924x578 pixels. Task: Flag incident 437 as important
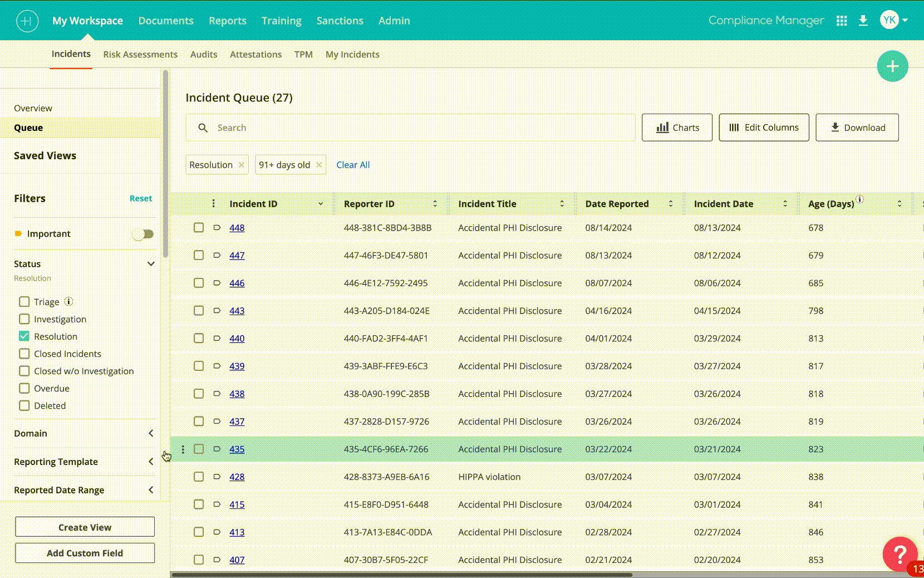(217, 421)
